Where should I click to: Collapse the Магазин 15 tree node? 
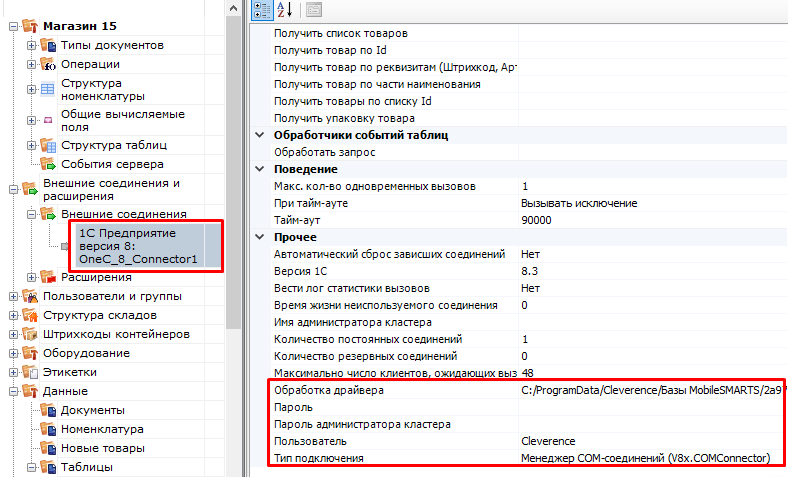(x=14, y=26)
